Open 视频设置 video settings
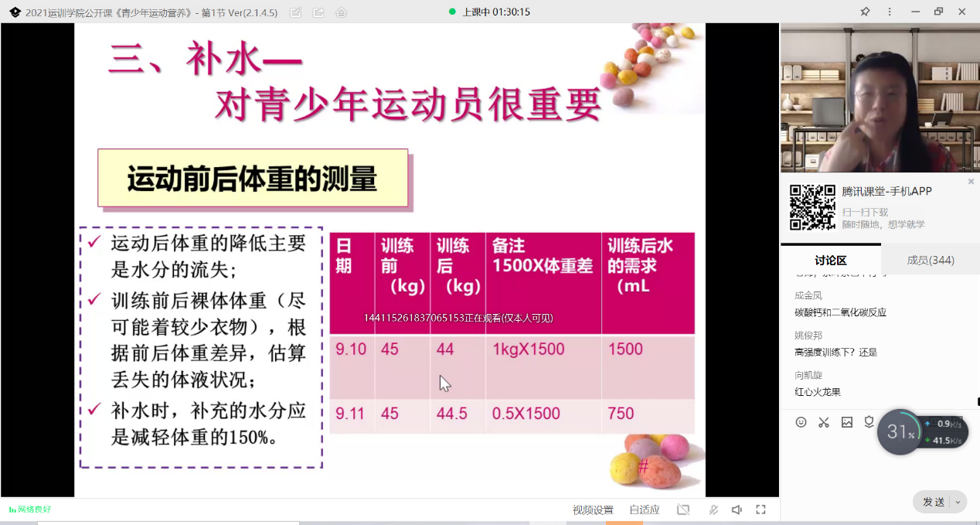Viewport: 980px width, 525px height. [x=593, y=510]
